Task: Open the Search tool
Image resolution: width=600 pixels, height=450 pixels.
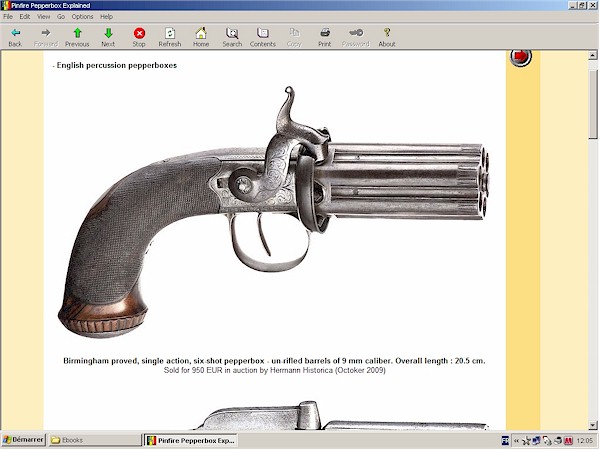Action: (x=232, y=38)
